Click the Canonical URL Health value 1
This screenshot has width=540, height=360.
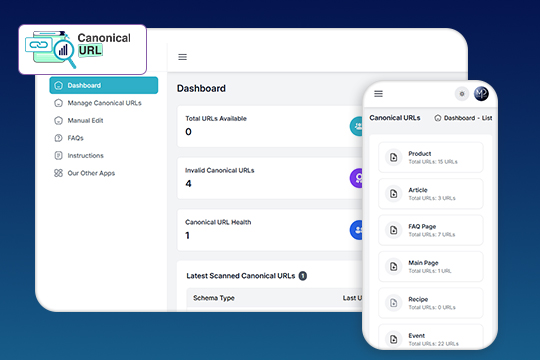coord(187,236)
